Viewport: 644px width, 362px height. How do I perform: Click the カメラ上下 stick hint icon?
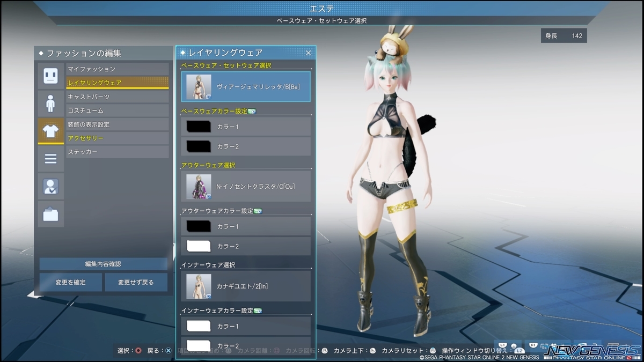coord(372,351)
